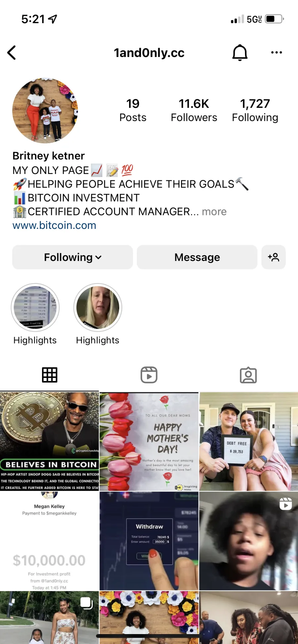
Task: Switch to the posts grid tab
Action: (50, 375)
